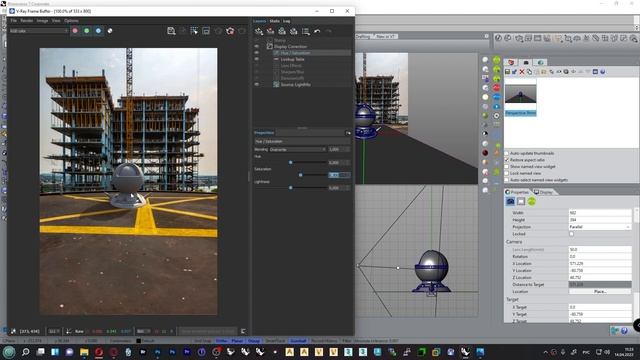Screen dimensions: 640x360
Task: Click the Lightness slider handle
Action: pos(291,188)
